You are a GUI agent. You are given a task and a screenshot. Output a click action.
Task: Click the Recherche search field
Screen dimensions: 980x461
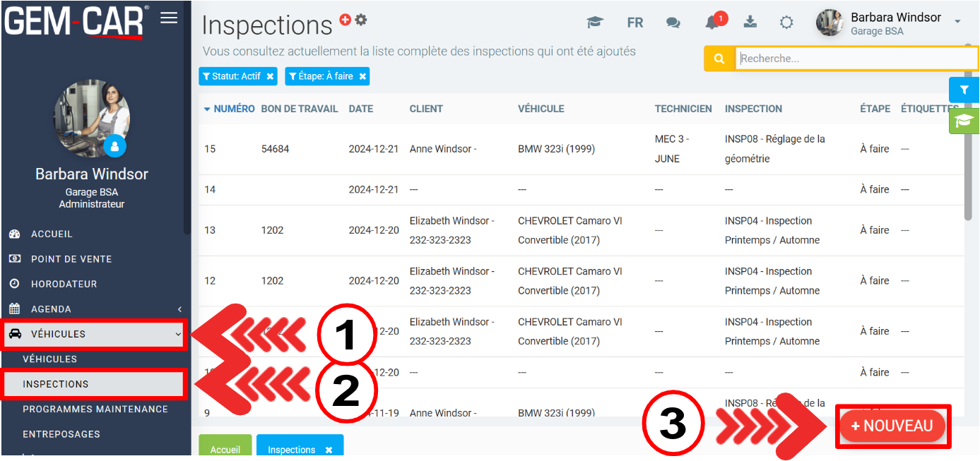(855, 59)
